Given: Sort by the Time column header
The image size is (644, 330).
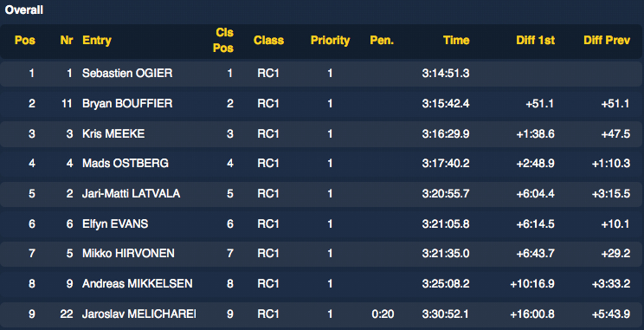Looking at the screenshot, I should point(456,40).
